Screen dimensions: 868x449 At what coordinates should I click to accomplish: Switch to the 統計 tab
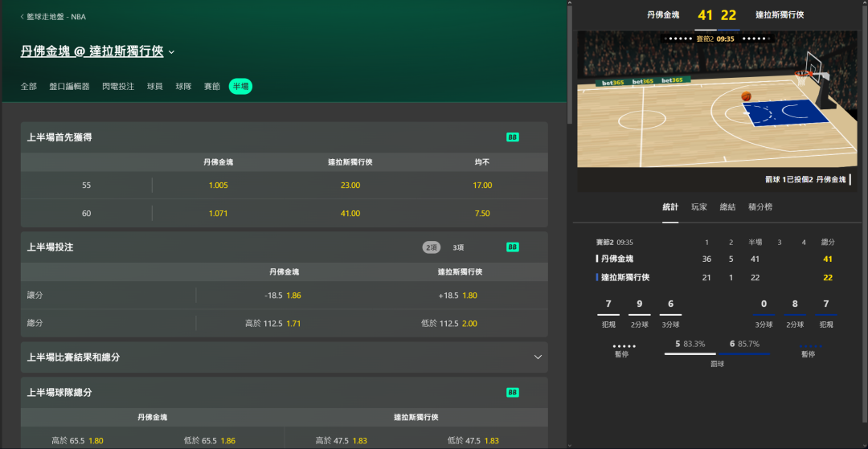(670, 207)
